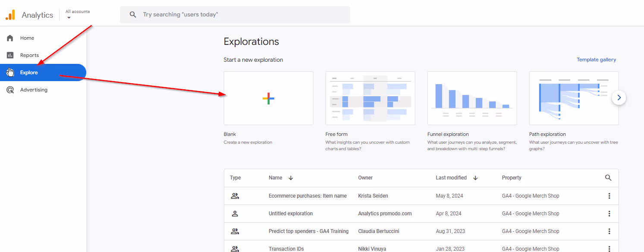This screenshot has width=644, height=252.
Task: Click the "Explorations" page heading
Action: pyautogui.click(x=251, y=41)
